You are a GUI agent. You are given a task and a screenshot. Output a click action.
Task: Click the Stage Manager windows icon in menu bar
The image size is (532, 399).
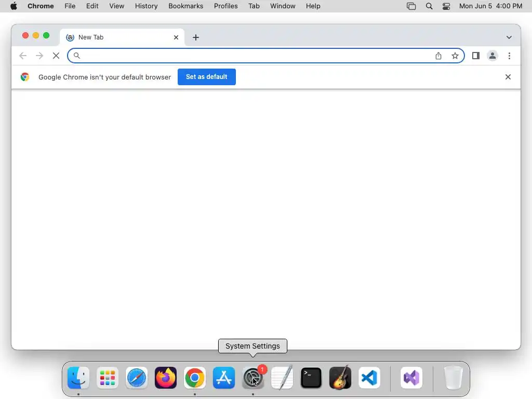tap(411, 6)
